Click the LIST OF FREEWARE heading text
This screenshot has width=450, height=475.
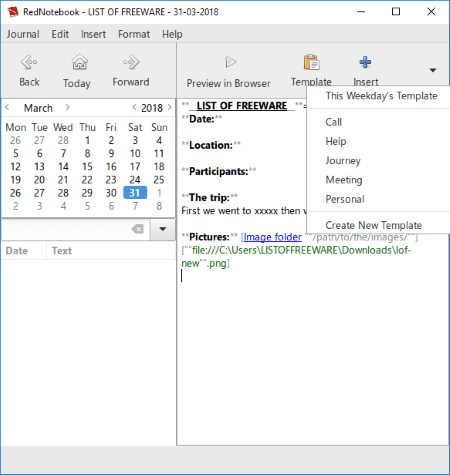tap(242, 106)
